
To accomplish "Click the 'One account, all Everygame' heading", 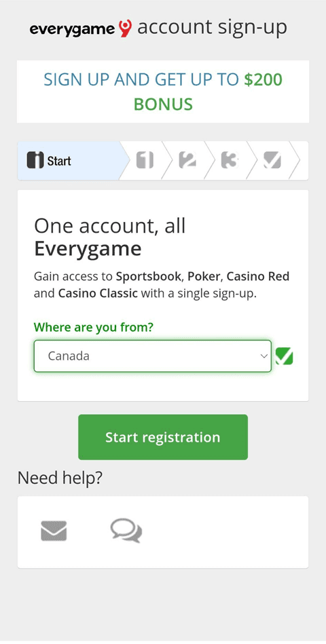I will (109, 237).
